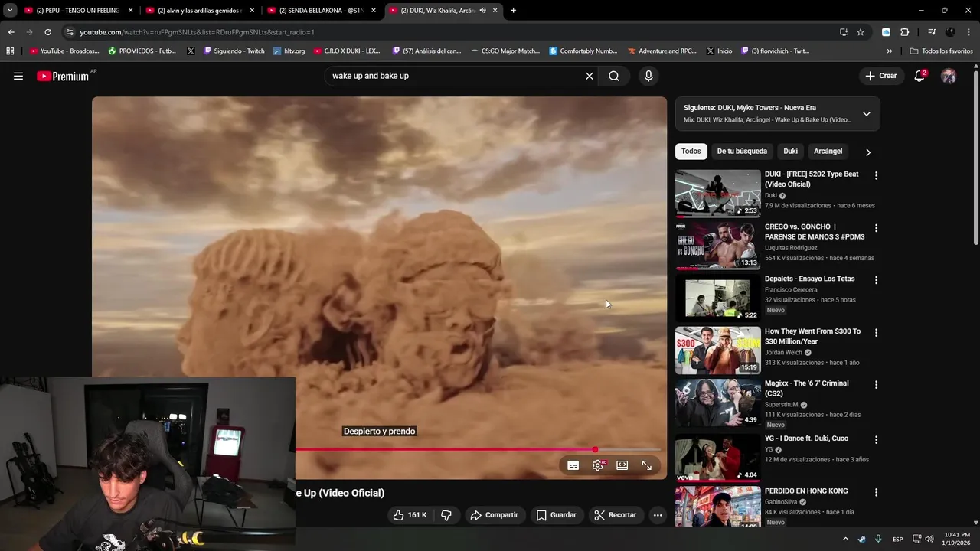This screenshot has width=980, height=551.
Task: Open options menu for GREGO vs. GONCHO video
Action: click(x=876, y=228)
